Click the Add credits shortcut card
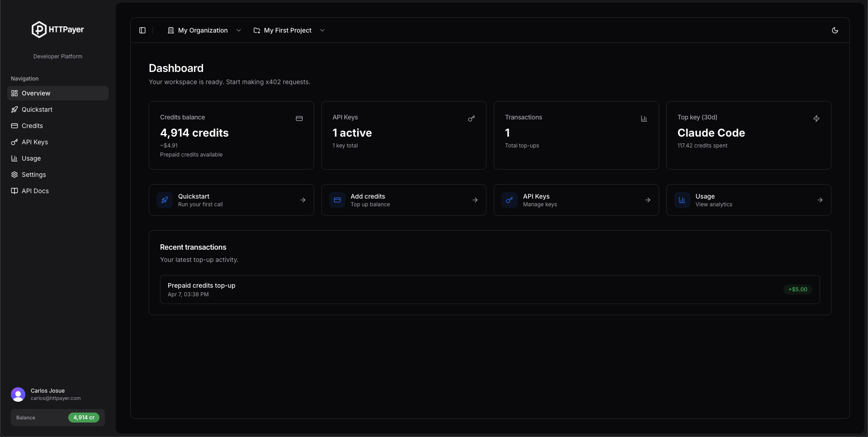 click(404, 199)
